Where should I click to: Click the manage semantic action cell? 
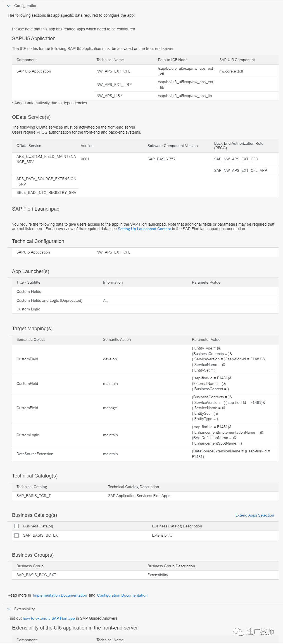point(110,408)
